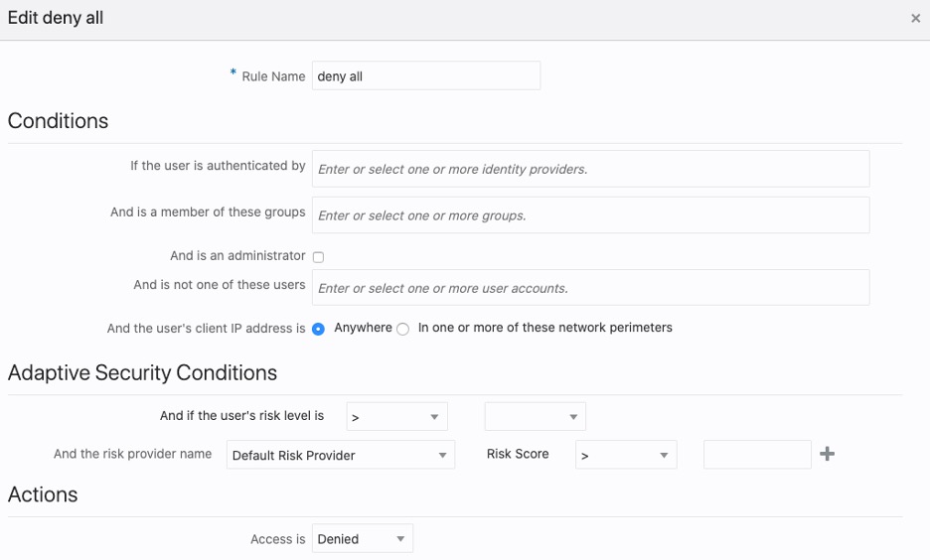Click the 'Edit deny all' dialog title

56,18
